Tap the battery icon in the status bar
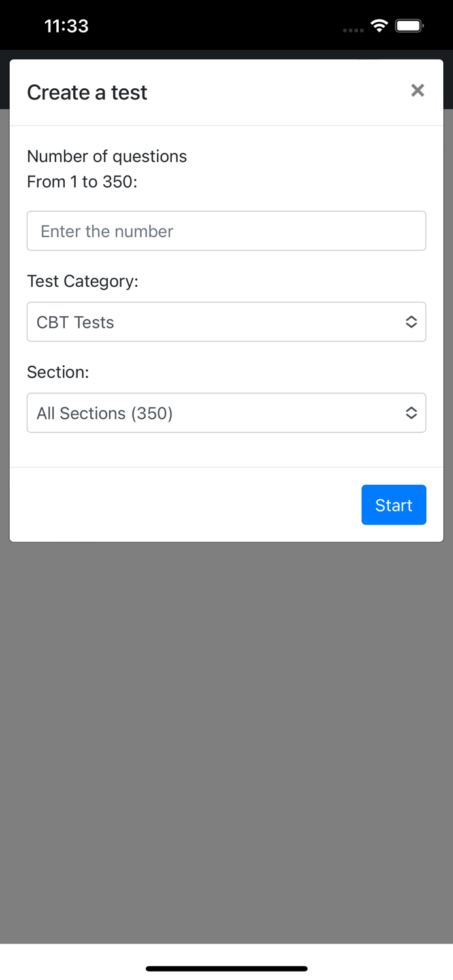The height and width of the screenshot is (980, 453). click(411, 26)
